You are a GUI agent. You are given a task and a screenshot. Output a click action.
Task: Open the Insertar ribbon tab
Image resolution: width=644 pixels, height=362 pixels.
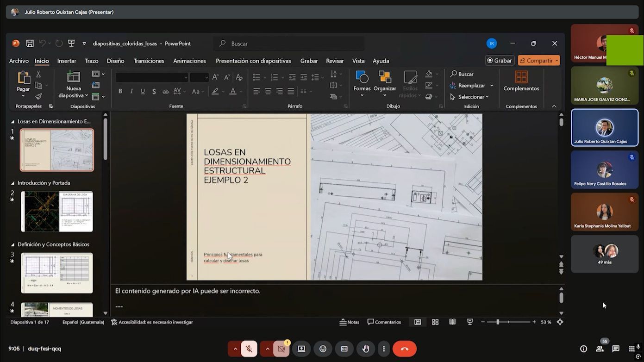pyautogui.click(x=67, y=61)
